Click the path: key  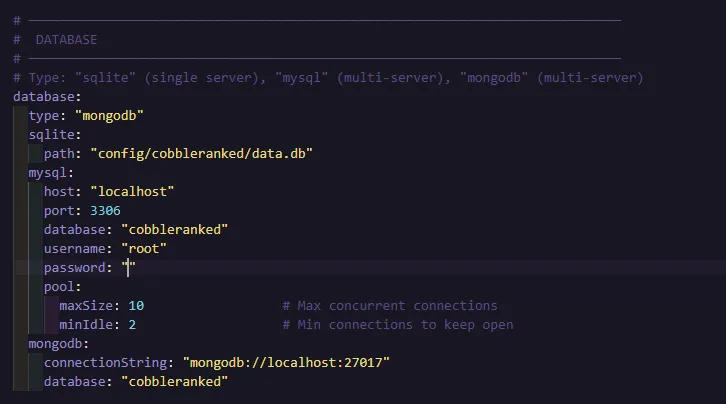pos(63,154)
